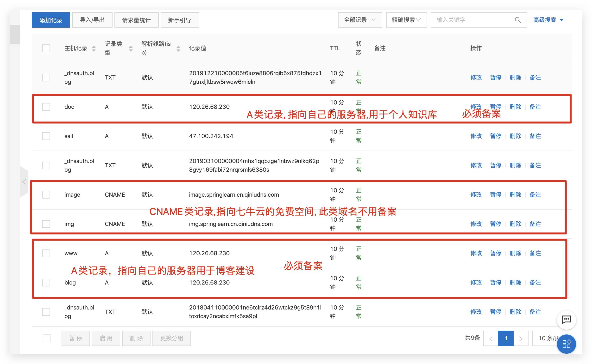Open the chat message floating icon
This screenshot has width=592, height=364.
tap(566, 320)
